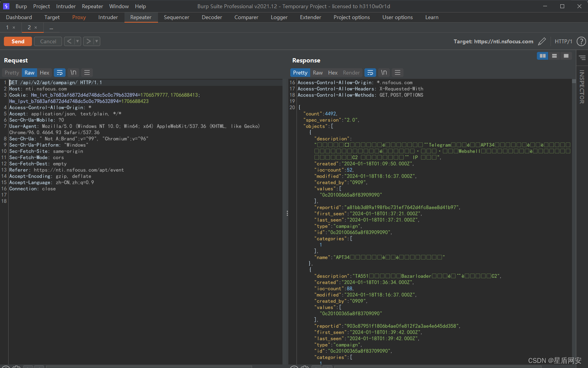Viewport: 588px width, 368px height.
Task: Switch to Sequencer tab
Action: click(x=176, y=17)
